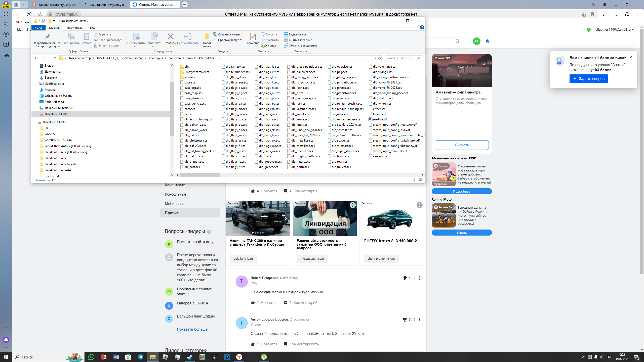The image size is (644, 362).
Task: Bookmark the page in browser toolbar
Action: pos(592,14)
